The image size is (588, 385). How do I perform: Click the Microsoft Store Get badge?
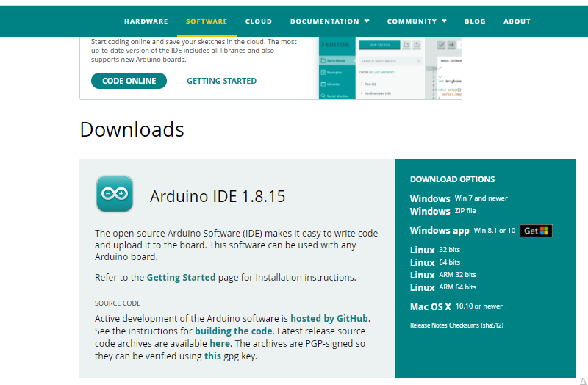(536, 231)
